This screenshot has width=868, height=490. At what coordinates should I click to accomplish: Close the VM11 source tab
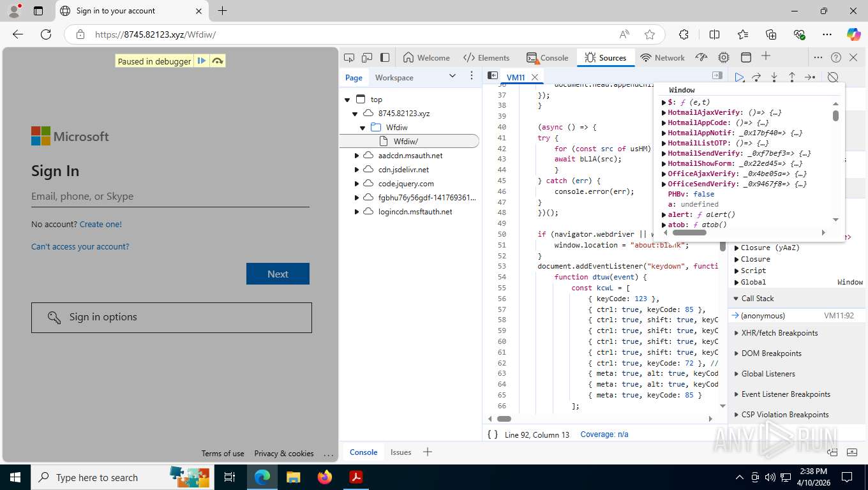click(535, 77)
